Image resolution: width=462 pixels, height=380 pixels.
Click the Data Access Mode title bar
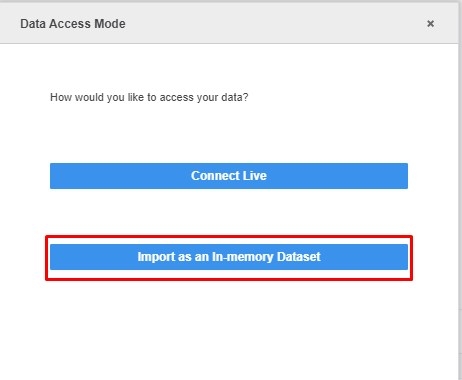pyautogui.click(x=229, y=23)
